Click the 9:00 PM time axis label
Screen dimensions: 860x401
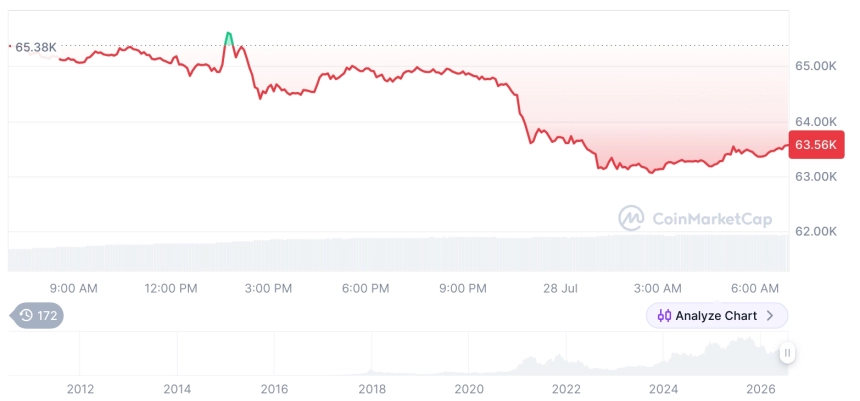(462, 288)
